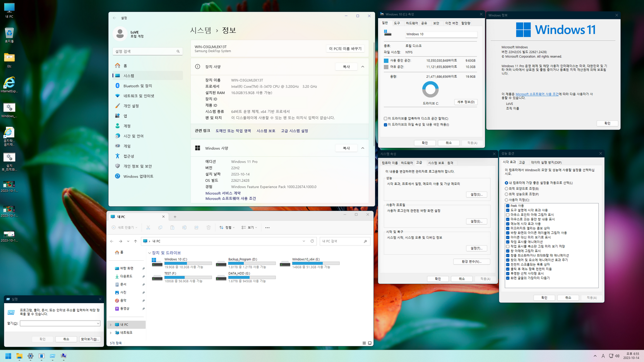The height and width of the screenshot is (362, 644).
Task: Open a new tab in File Explorer
Action: tap(175, 217)
